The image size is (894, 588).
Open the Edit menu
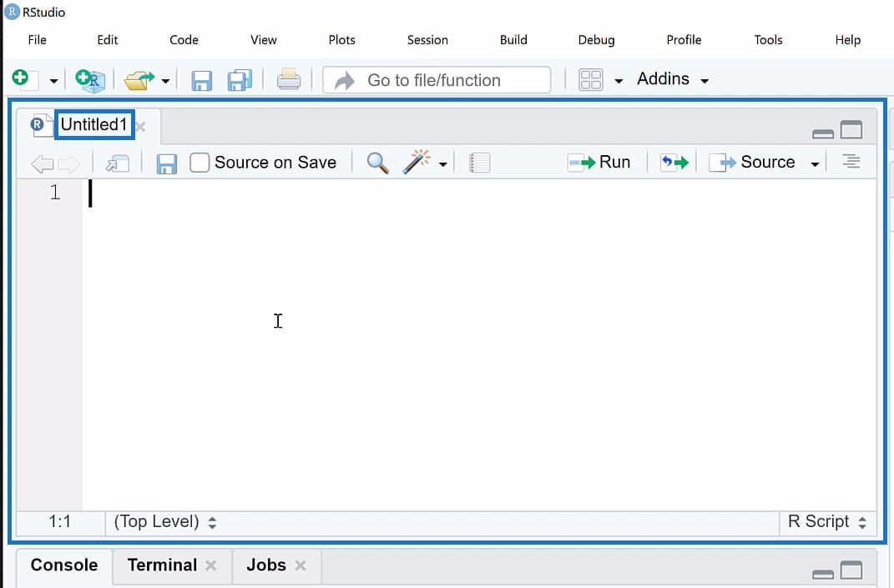point(107,40)
